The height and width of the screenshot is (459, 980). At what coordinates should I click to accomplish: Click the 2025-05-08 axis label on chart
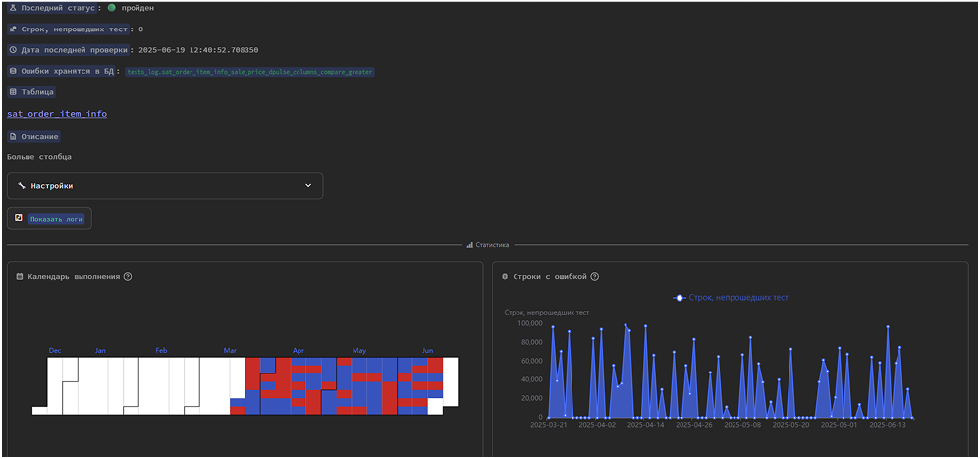[x=742, y=424]
